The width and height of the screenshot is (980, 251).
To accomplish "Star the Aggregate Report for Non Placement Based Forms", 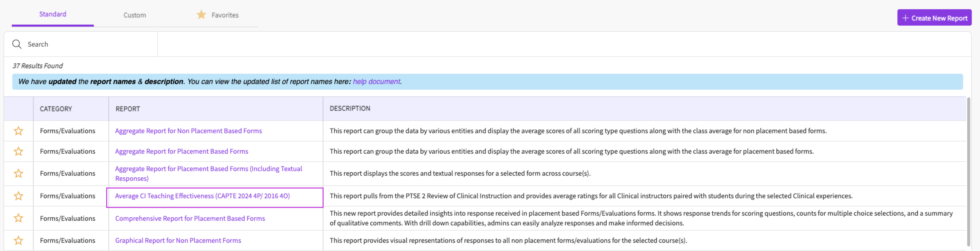I will (18, 131).
